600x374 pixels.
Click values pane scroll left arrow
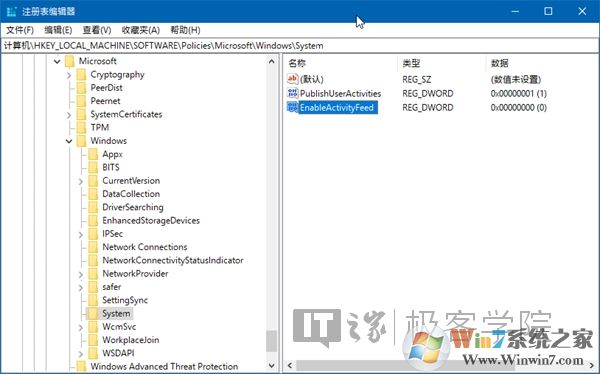(290, 366)
